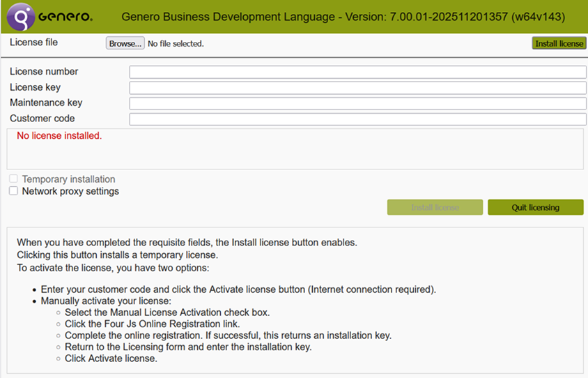Click 'Return to the Licensing form' instruction line
The image size is (588, 378).
click(x=188, y=347)
